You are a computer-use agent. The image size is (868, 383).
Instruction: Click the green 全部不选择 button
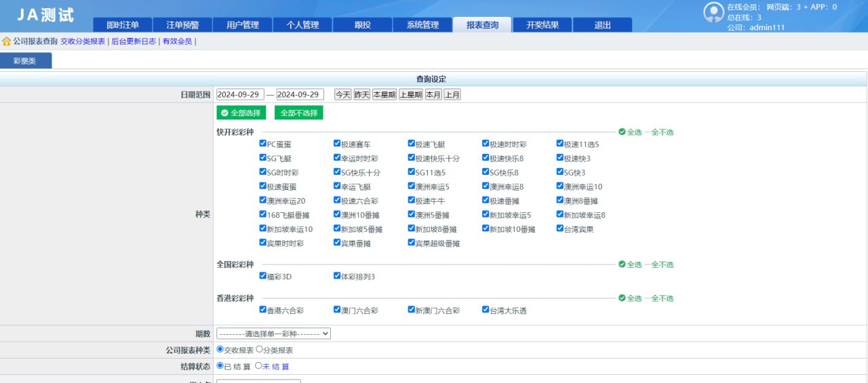(x=299, y=113)
